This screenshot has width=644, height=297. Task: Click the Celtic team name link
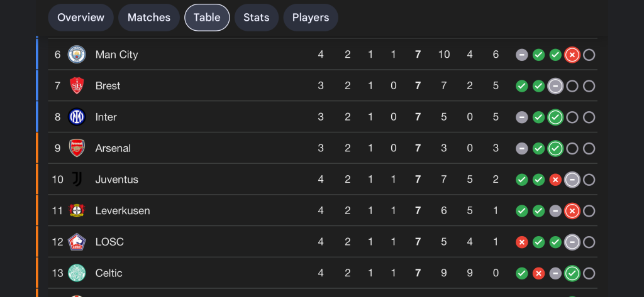[109, 273]
